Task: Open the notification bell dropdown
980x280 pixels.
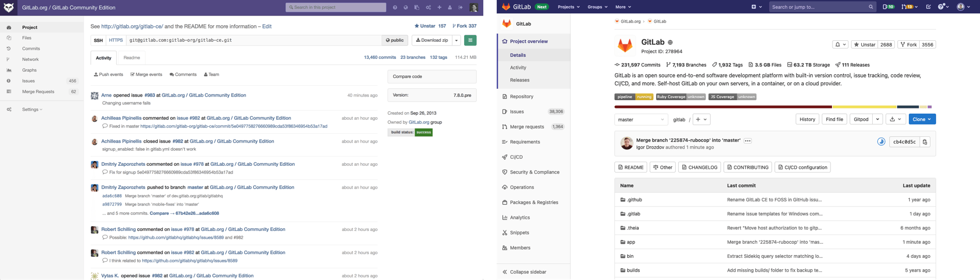Action: click(x=840, y=45)
